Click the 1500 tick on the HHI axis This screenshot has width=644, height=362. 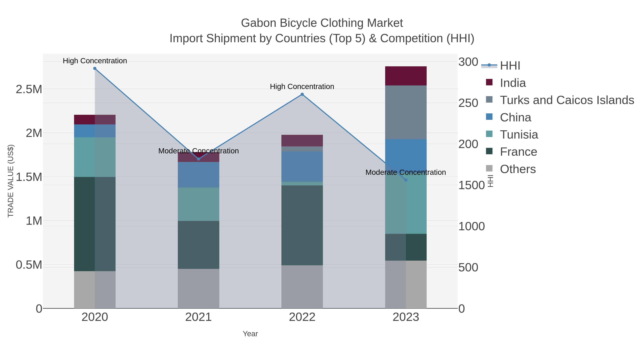click(x=472, y=185)
